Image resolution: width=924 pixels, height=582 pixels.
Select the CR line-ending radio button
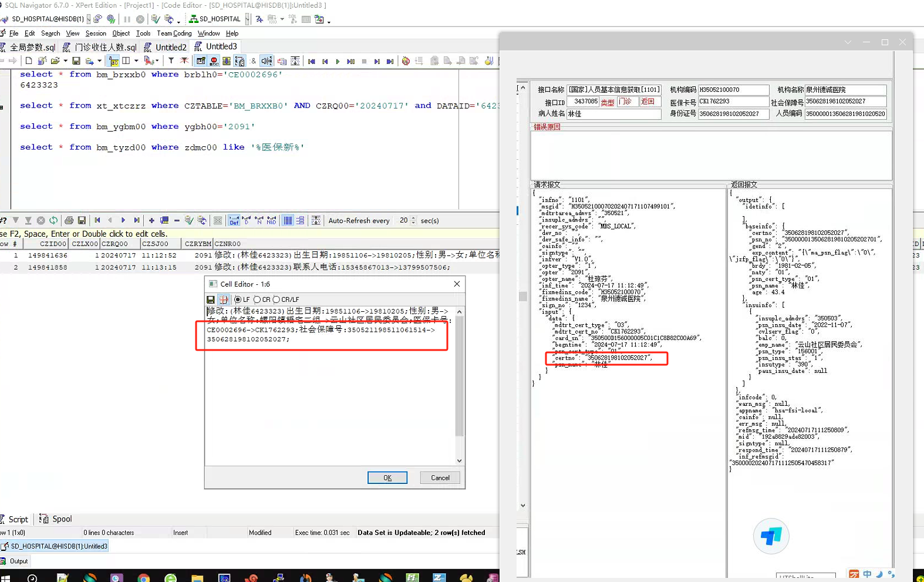click(x=257, y=300)
